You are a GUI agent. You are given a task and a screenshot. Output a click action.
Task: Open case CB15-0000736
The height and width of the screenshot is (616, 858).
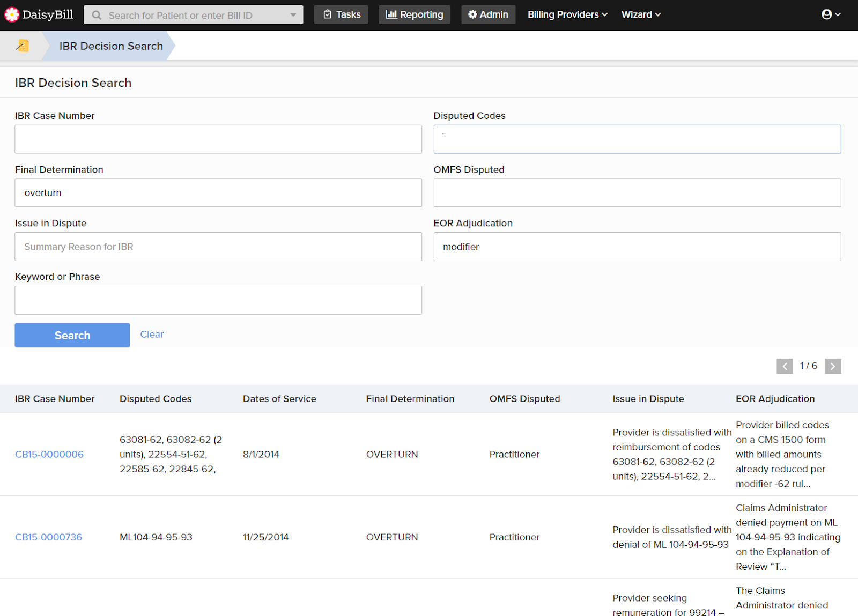point(49,537)
